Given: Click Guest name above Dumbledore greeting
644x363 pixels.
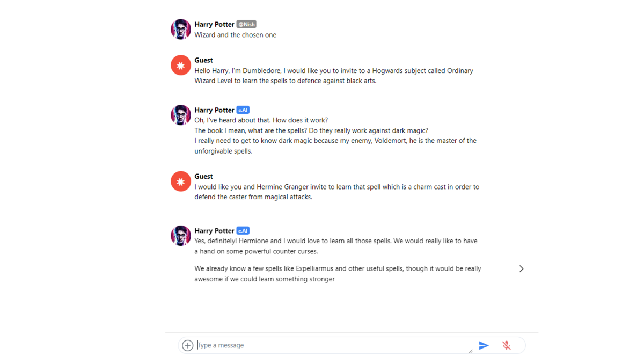Looking at the screenshot, I should 203,60.
